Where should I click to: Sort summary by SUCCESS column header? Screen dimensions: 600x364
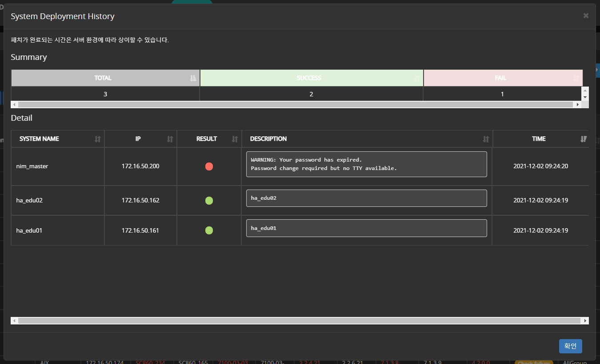(309, 78)
